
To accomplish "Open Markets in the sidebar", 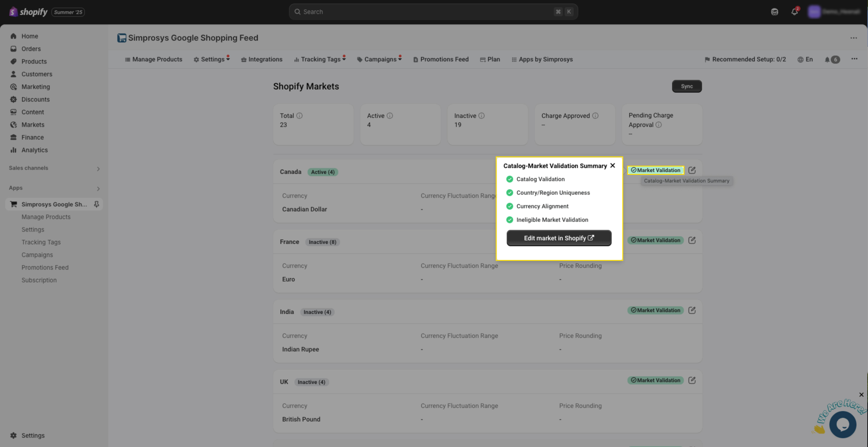I will coord(33,125).
